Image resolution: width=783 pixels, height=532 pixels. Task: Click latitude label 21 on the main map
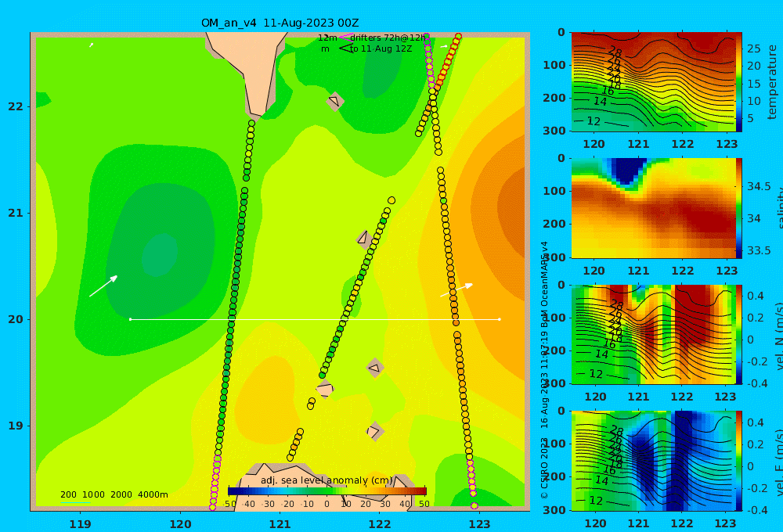click(x=16, y=213)
